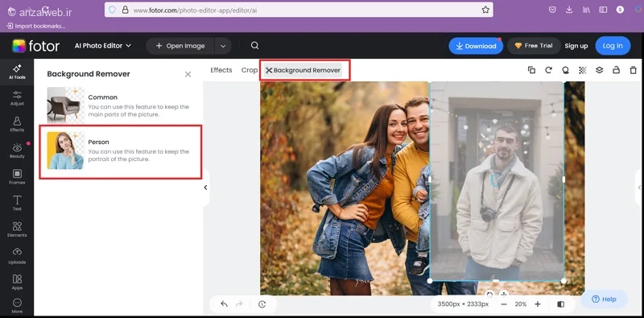
Task: Click the transparency checkerboard icon
Action: [582, 70]
